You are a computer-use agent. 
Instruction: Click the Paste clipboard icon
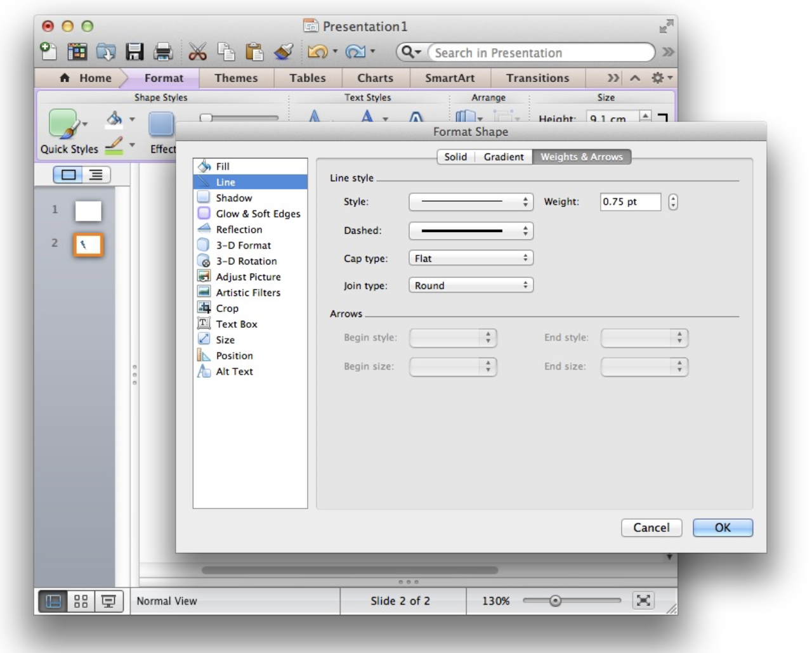(x=254, y=52)
